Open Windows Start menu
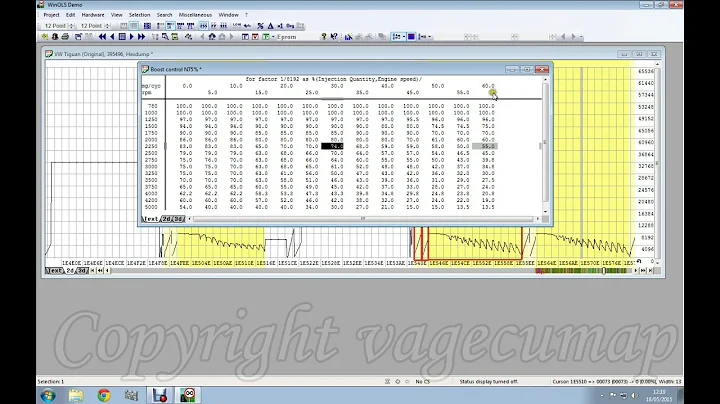Viewport: 720px width, 404px height. [48, 395]
